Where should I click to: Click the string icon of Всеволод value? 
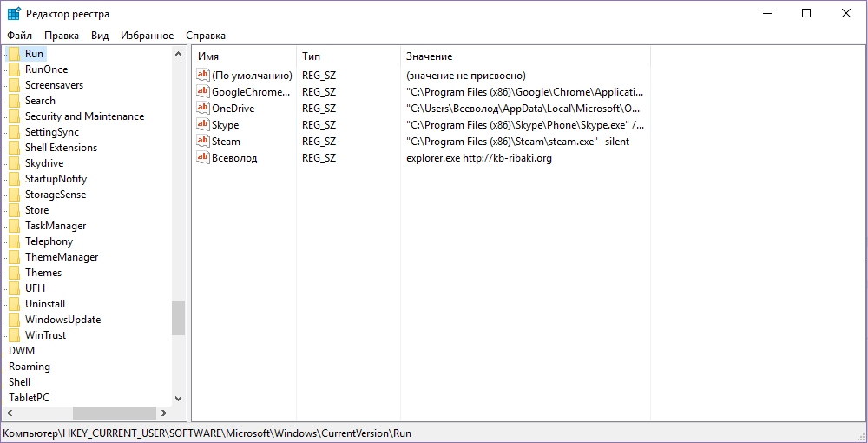click(x=204, y=158)
